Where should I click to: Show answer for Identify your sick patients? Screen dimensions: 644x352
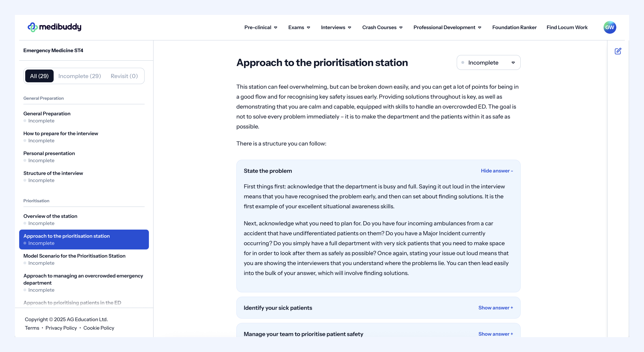coord(495,307)
